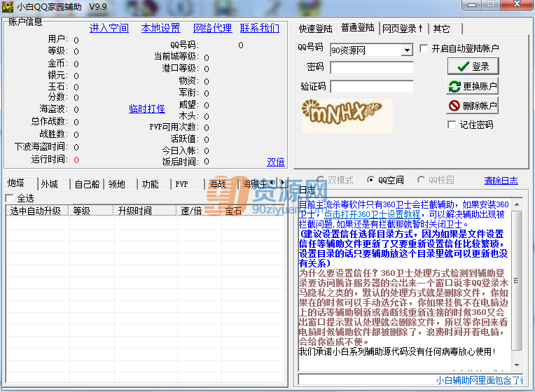The height and width of the screenshot is (392, 535).
Task: Tick the 记住密码 checkbox
Action: click(452, 125)
